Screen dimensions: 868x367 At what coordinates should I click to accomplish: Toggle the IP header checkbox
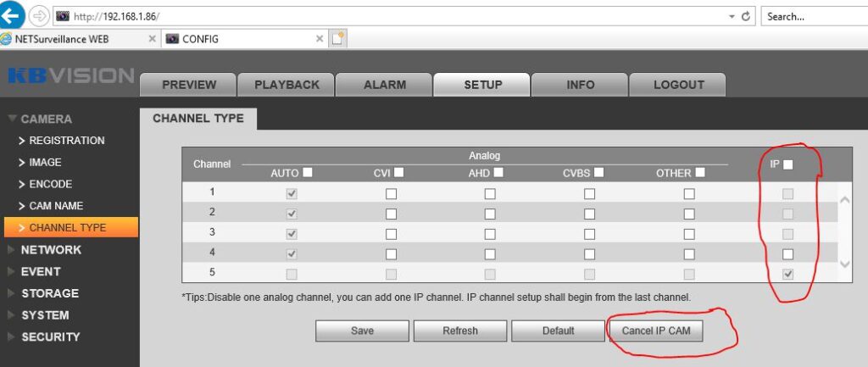coord(788,164)
